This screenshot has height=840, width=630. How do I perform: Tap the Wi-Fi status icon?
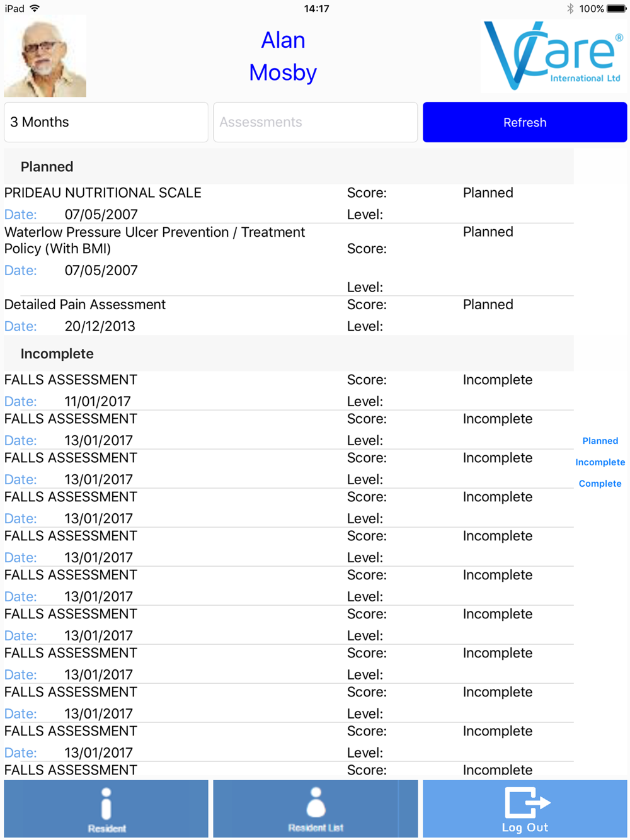point(35,8)
